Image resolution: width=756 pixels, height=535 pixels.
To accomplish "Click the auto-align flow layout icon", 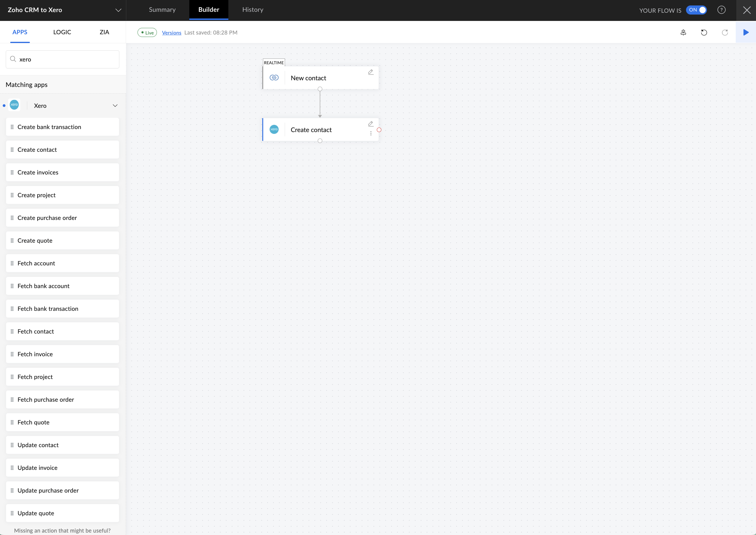I will (x=683, y=32).
